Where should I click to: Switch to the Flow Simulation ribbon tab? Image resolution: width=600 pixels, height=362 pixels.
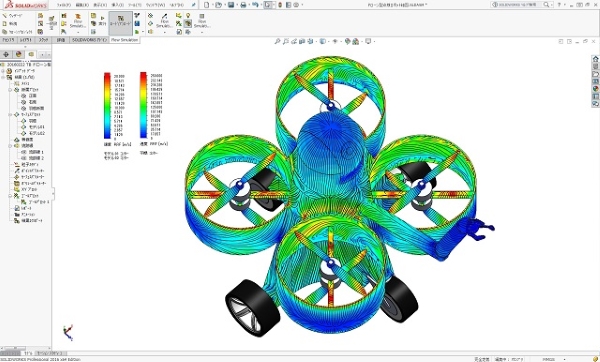(x=124, y=40)
